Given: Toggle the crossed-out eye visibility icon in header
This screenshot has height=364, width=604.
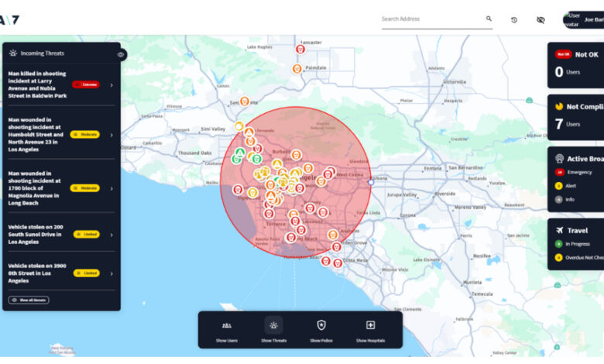Looking at the screenshot, I should pyautogui.click(x=541, y=19).
